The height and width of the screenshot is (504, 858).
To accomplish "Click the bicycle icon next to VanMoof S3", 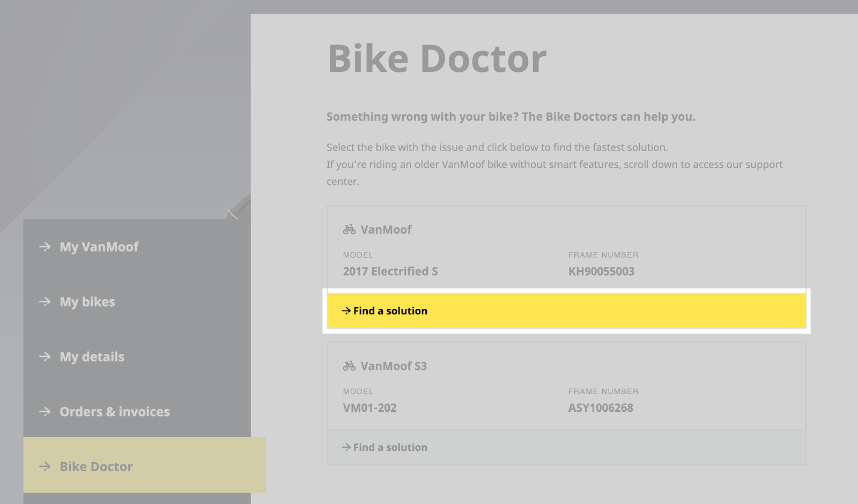I will [x=350, y=366].
